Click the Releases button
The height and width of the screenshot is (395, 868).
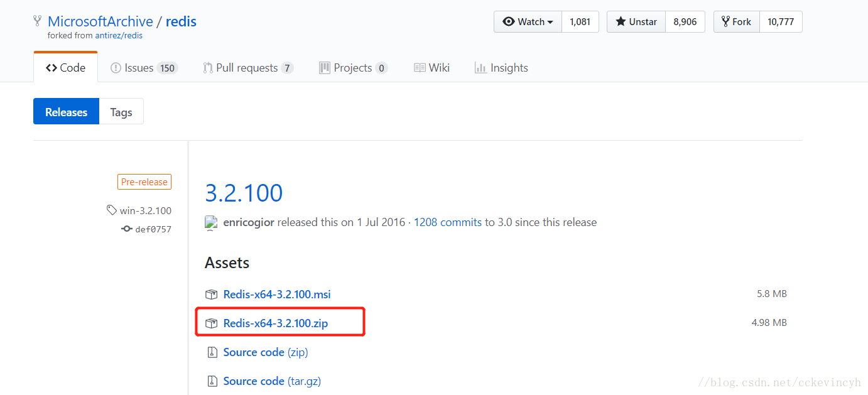click(x=66, y=112)
